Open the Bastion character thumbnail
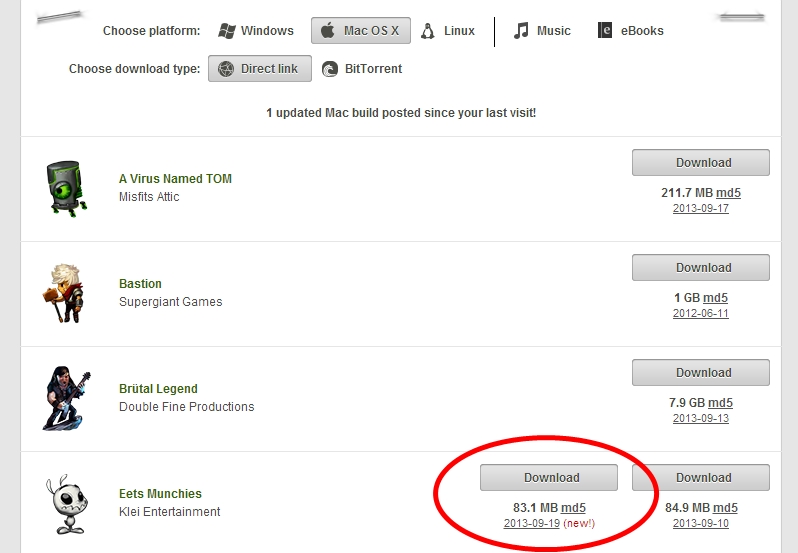The width and height of the screenshot is (798, 553). tap(64, 294)
